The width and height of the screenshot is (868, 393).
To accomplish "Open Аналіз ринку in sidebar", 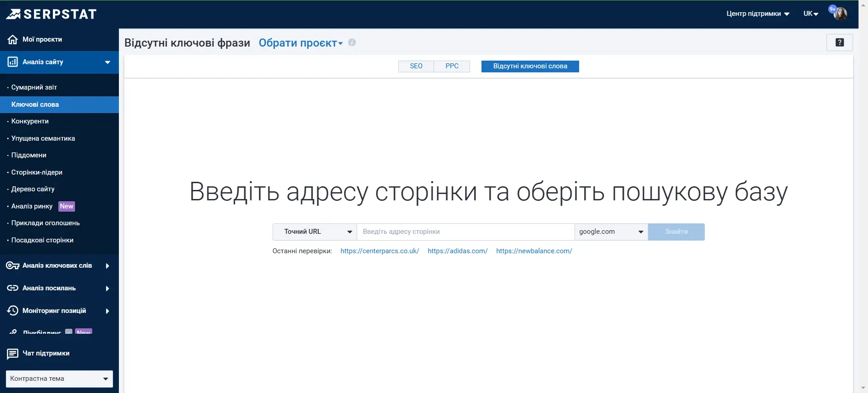I will 32,206.
